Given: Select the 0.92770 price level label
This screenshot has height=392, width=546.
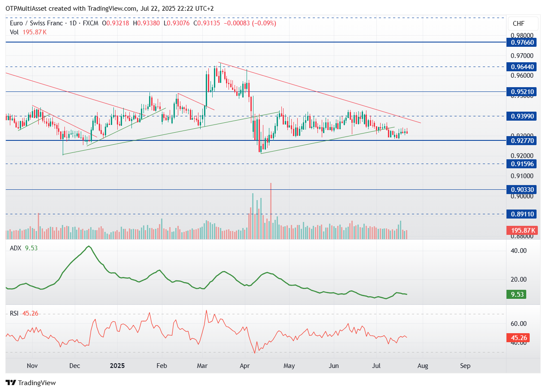Looking at the screenshot, I should 522,140.
